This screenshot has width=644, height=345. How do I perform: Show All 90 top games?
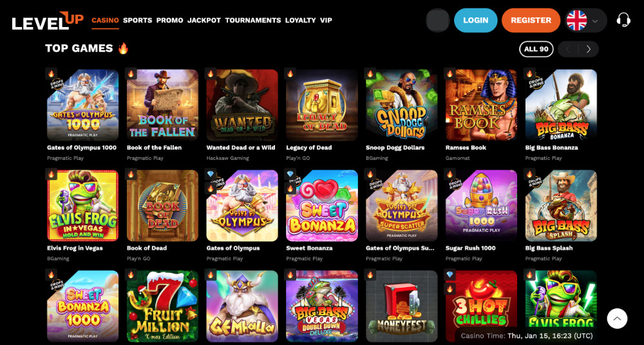tap(536, 49)
